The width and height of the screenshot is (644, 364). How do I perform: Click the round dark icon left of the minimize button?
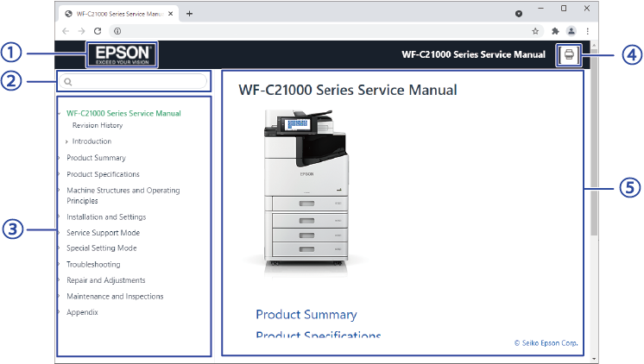519,14
